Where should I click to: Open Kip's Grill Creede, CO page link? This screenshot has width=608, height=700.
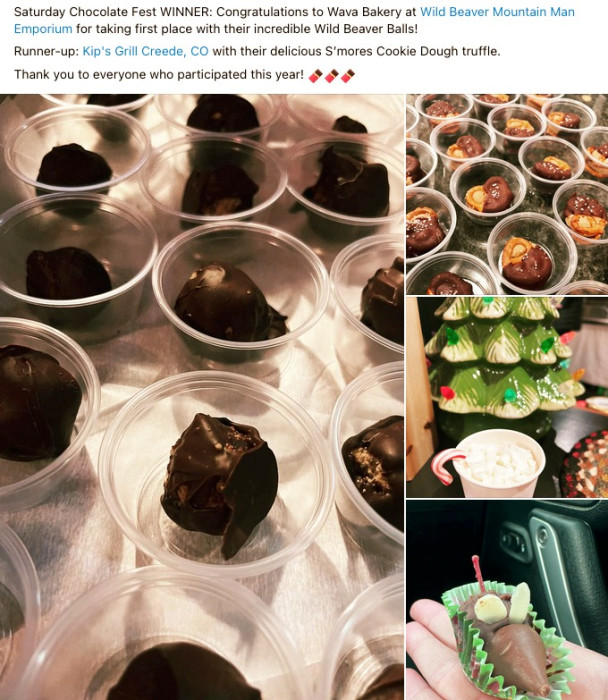[x=146, y=51]
